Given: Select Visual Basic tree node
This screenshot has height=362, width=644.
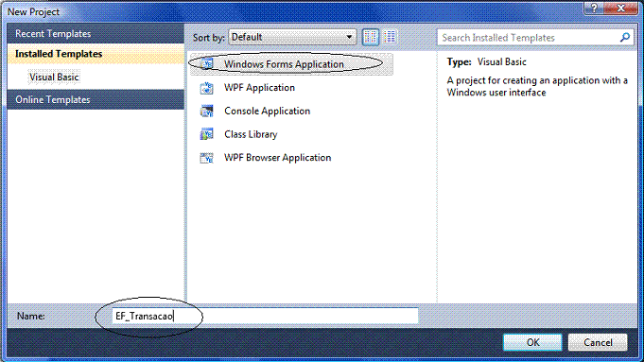Looking at the screenshot, I should (54, 78).
